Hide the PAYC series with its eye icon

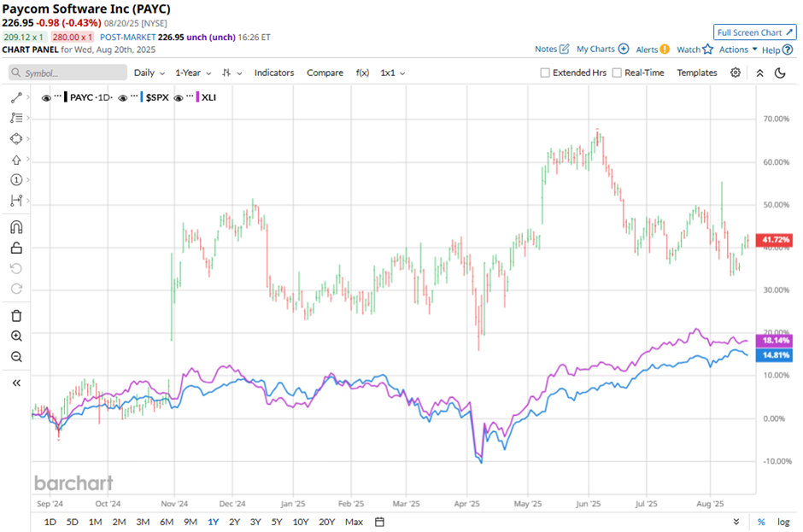point(46,98)
